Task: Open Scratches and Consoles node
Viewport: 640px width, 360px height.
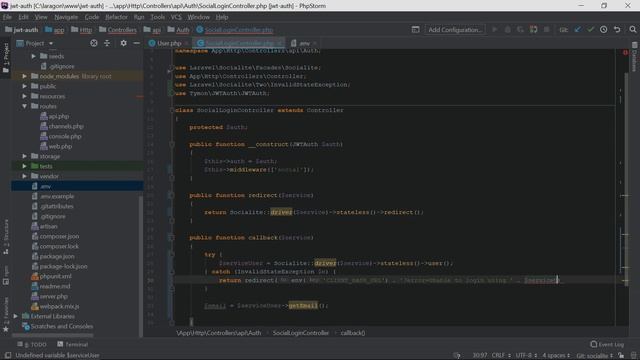Action: click(x=58, y=326)
